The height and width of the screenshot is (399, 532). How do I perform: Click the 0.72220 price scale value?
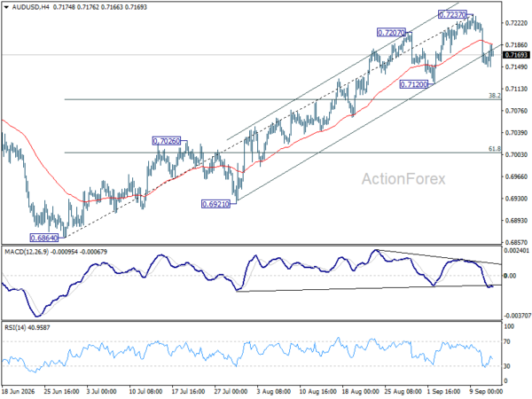point(516,23)
